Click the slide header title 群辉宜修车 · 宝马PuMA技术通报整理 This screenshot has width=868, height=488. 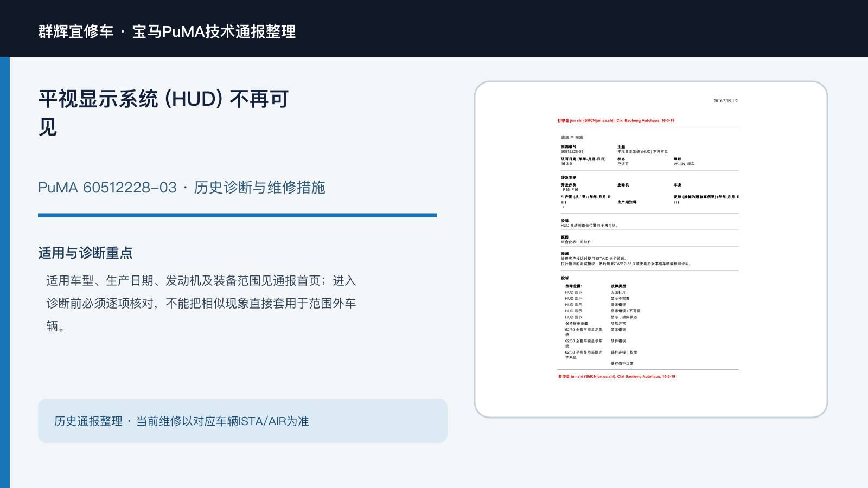167,31
